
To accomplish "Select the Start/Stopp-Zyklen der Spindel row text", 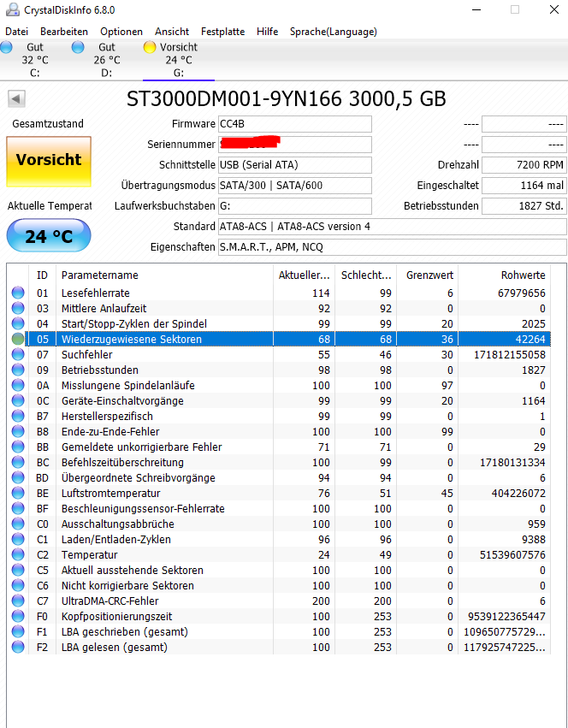I will [x=134, y=323].
